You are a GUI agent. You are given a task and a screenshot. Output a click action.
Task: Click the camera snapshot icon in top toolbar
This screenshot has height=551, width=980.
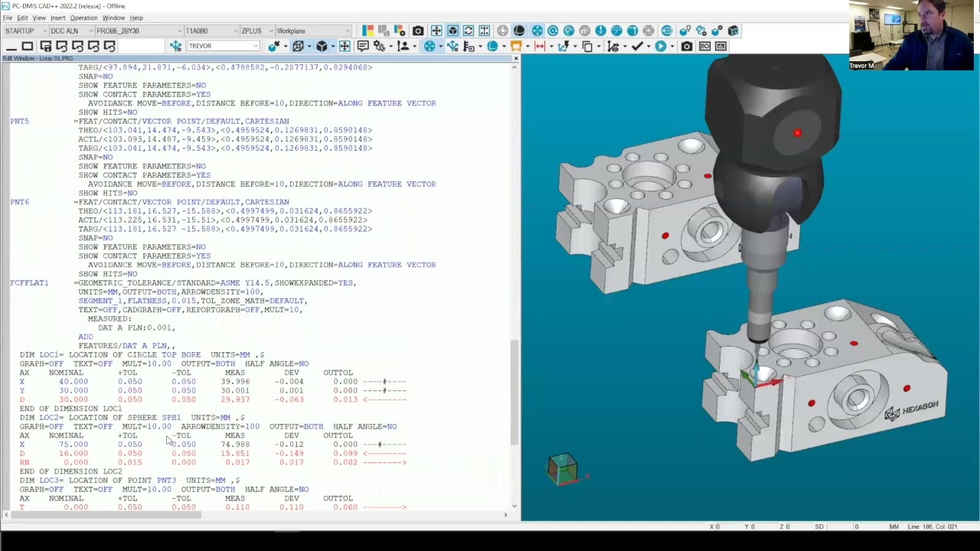[x=418, y=31]
